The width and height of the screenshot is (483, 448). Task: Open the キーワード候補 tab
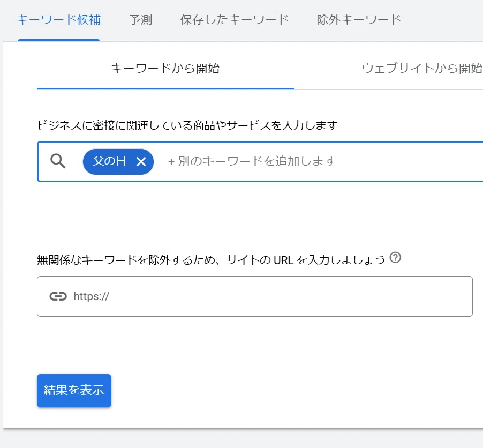(x=58, y=20)
